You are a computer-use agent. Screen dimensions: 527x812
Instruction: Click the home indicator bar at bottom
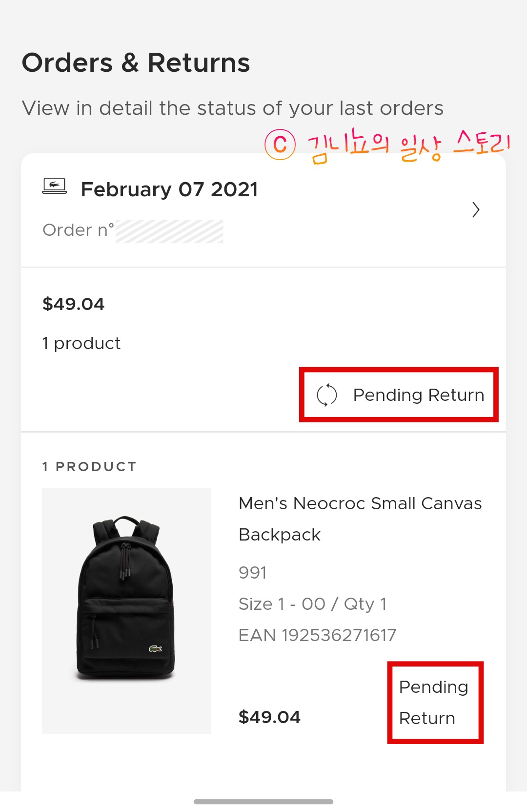(263, 802)
